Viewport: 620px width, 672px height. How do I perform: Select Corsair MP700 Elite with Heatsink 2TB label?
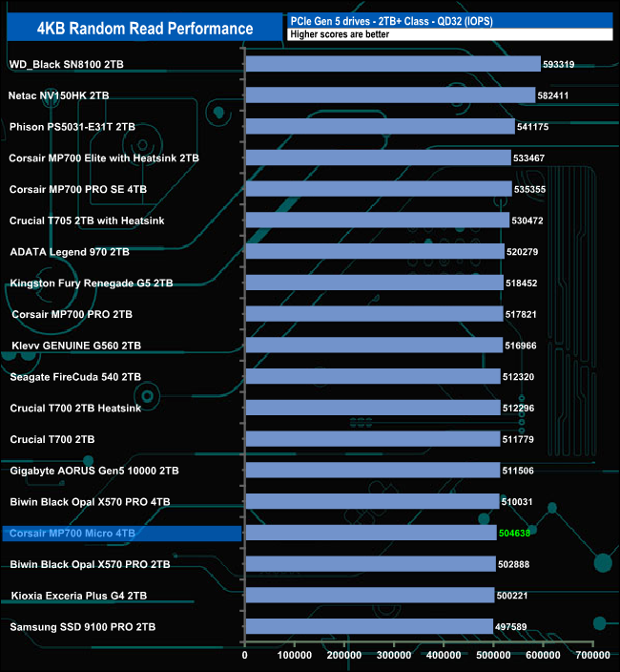click(104, 158)
